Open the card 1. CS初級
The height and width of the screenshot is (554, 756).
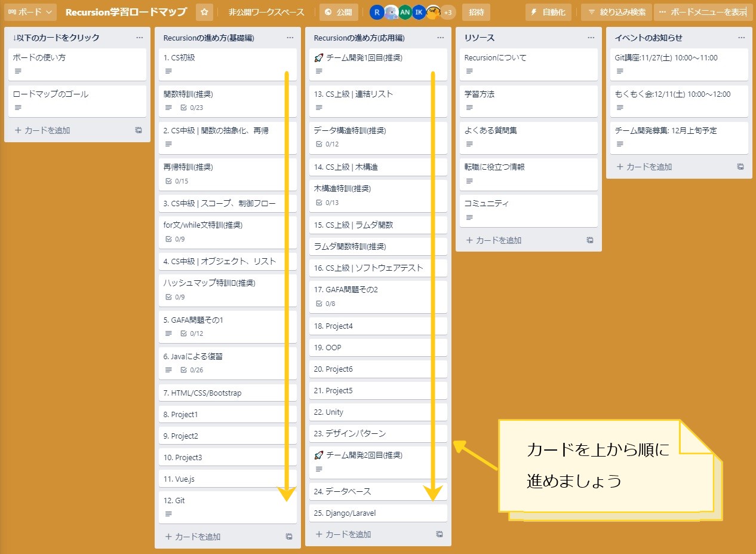point(228,65)
